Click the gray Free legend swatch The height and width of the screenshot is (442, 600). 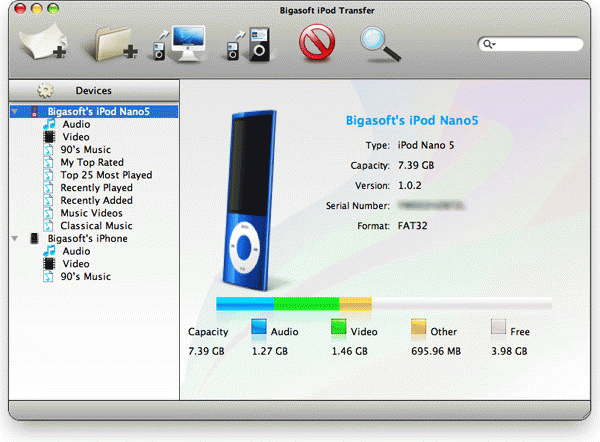pyautogui.click(x=498, y=326)
